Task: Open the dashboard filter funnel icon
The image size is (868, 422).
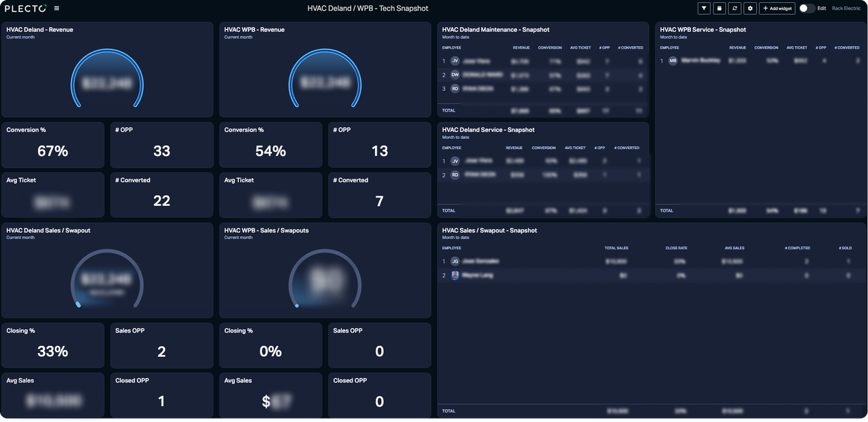Action: pyautogui.click(x=704, y=9)
